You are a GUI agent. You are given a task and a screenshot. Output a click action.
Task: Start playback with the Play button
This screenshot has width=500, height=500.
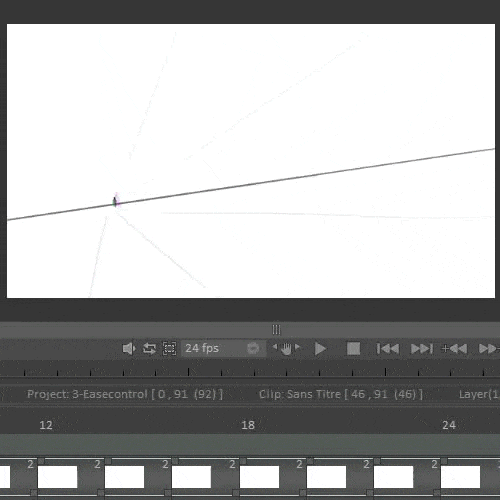320,349
